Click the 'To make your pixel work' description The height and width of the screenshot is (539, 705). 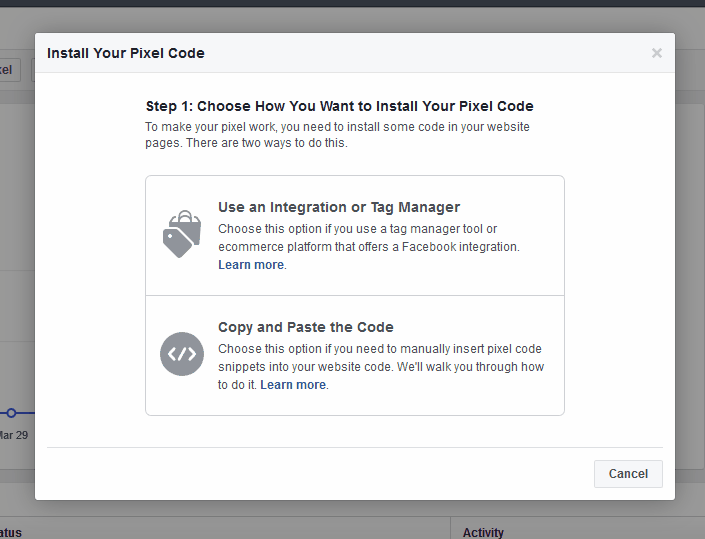click(337, 135)
